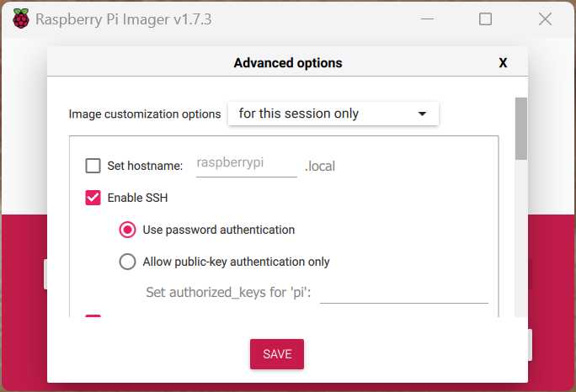Toggle the partially visible checkbox below SSH section
Image resolution: width=576 pixels, height=392 pixels.
coord(93,315)
